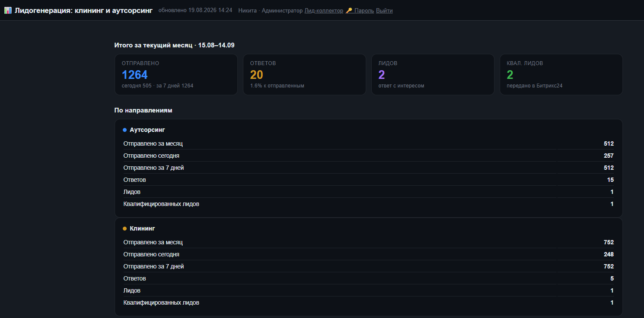This screenshot has height=318, width=644.
Task: Click the bar chart icon in header
Action: (x=8, y=10)
